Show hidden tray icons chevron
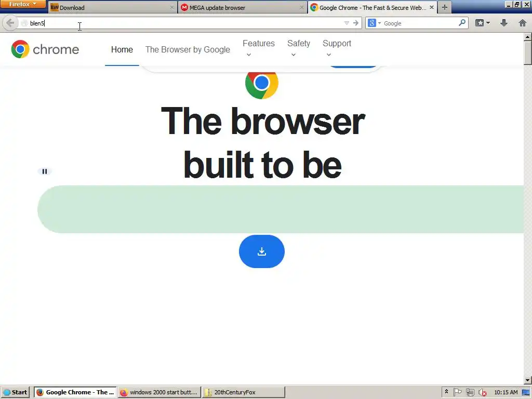Viewport: 532px width, 399px height. 446,392
